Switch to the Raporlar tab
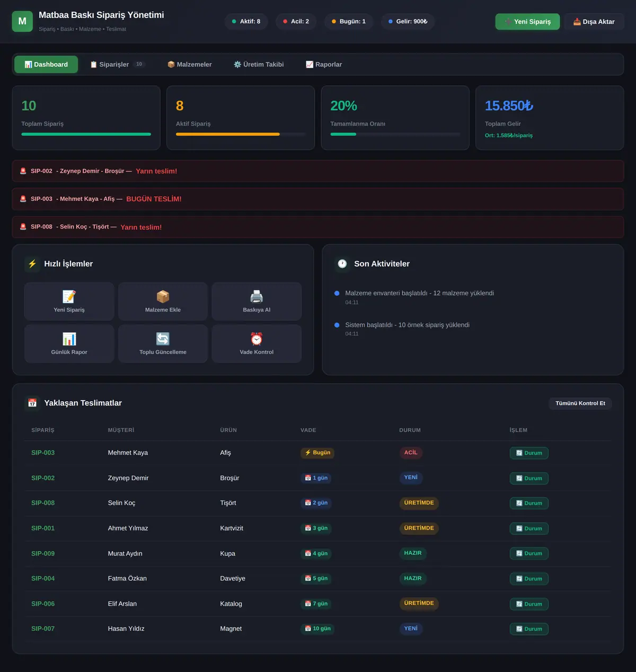The width and height of the screenshot is (636, 672). pos(324,65)
